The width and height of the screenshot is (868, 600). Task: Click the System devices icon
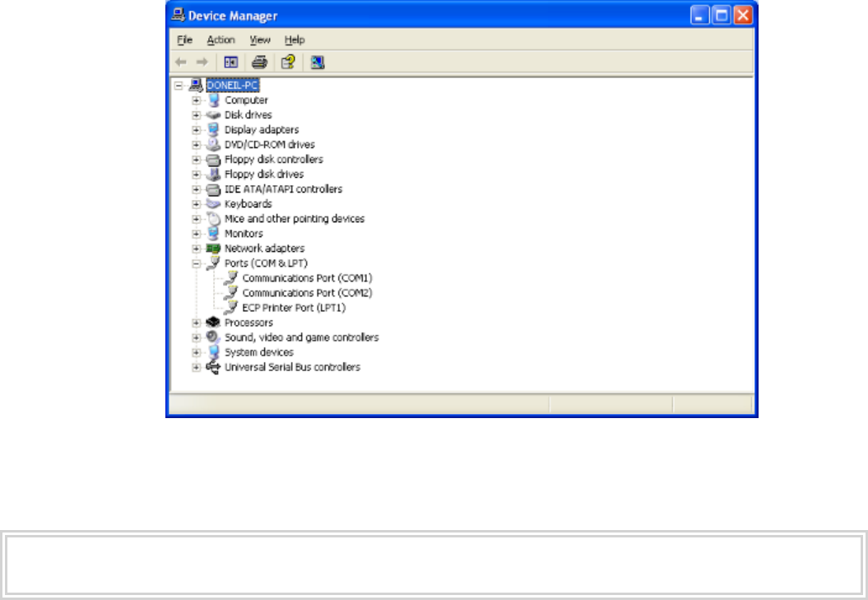[214, 352]
